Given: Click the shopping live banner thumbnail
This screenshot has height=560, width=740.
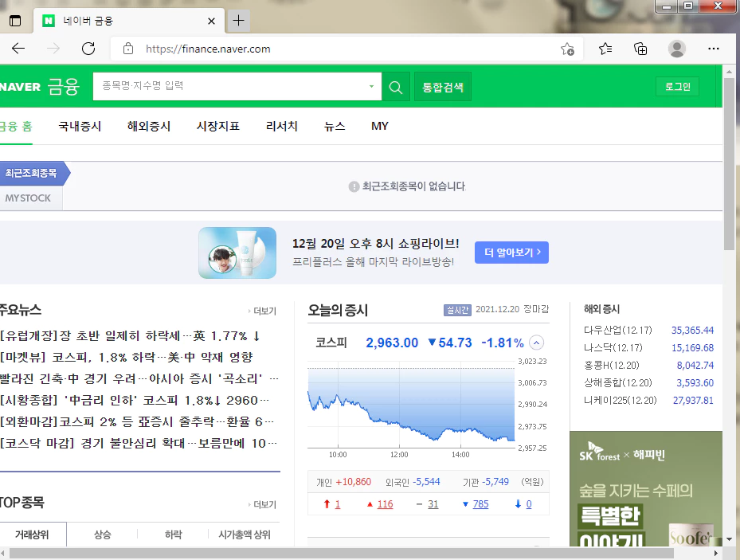Looking at the screenshot, I should point(237,253).
